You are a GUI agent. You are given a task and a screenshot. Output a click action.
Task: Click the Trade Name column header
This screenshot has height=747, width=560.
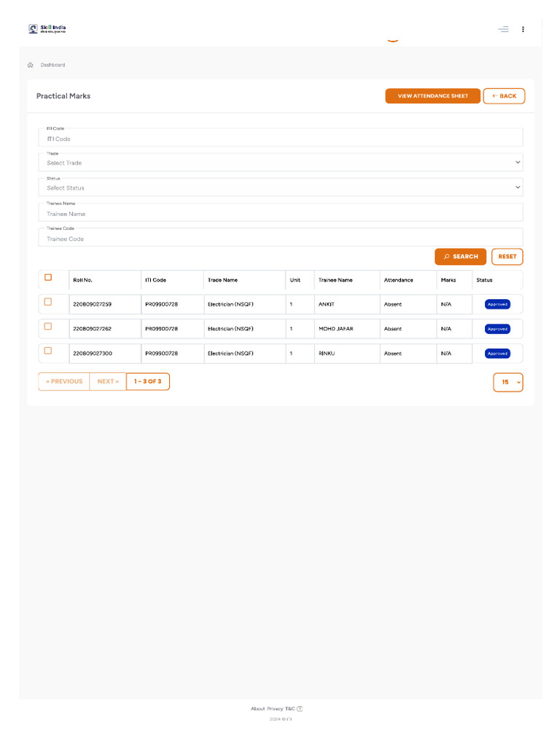point(222,280)
